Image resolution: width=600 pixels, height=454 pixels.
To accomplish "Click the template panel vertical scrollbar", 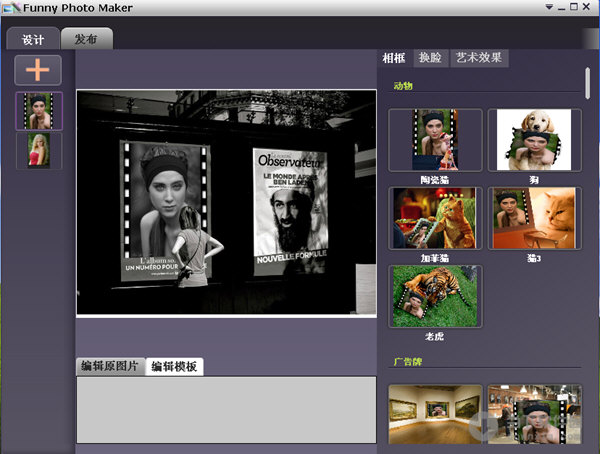I will coord(587,83).
